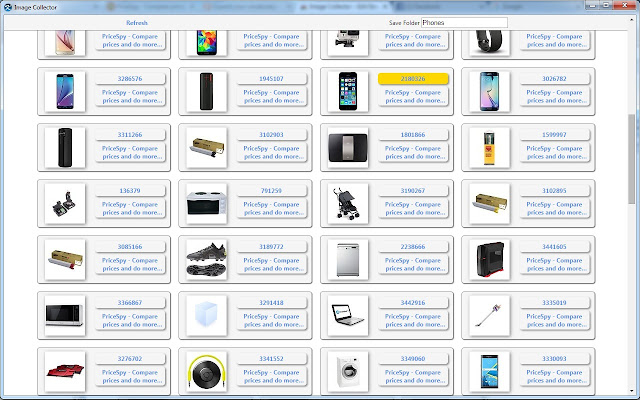Click the 3335019 ID button
The image size is (640, 400).
(554, 302)
